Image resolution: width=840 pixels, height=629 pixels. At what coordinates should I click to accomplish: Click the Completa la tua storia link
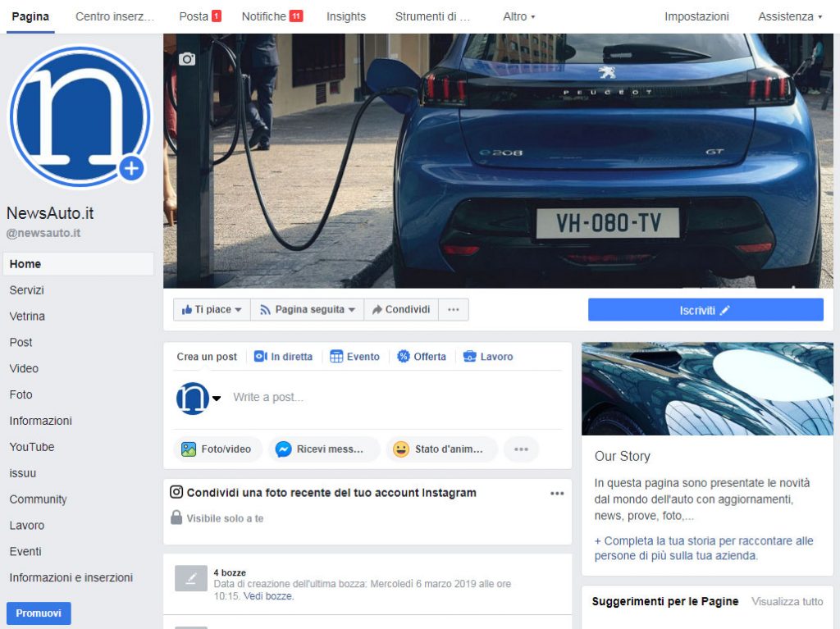click(x=703, y=548)
